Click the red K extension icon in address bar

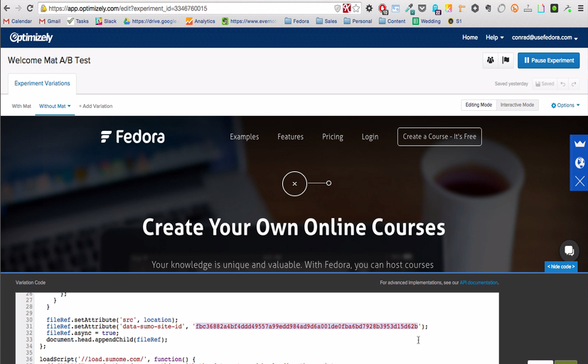click(x=347, y=9)
